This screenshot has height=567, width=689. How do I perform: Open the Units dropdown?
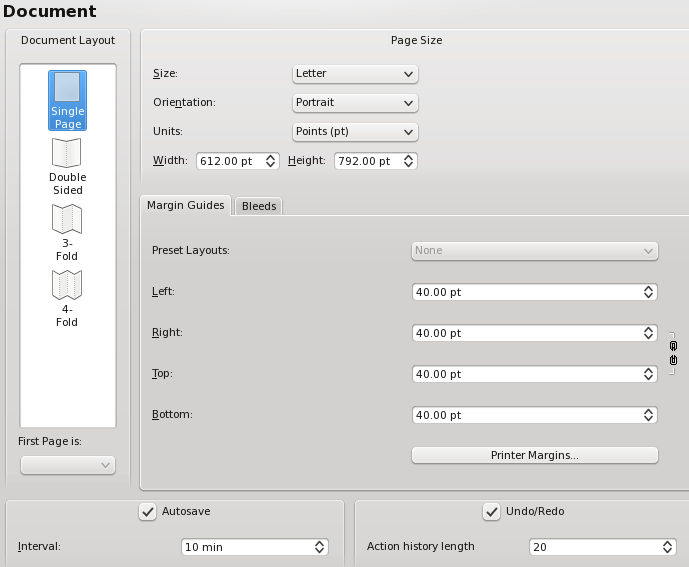point(355,132)
